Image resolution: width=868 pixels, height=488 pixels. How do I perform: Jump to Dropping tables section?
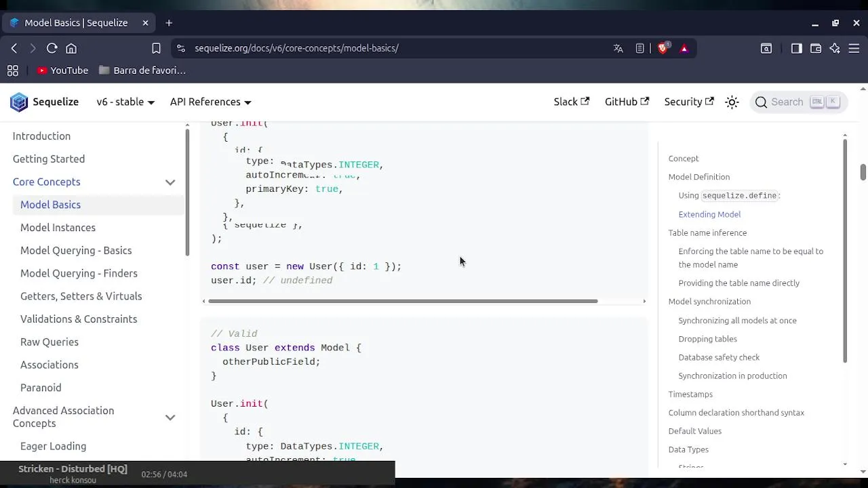pyautogui.click(x=707, y=339)
